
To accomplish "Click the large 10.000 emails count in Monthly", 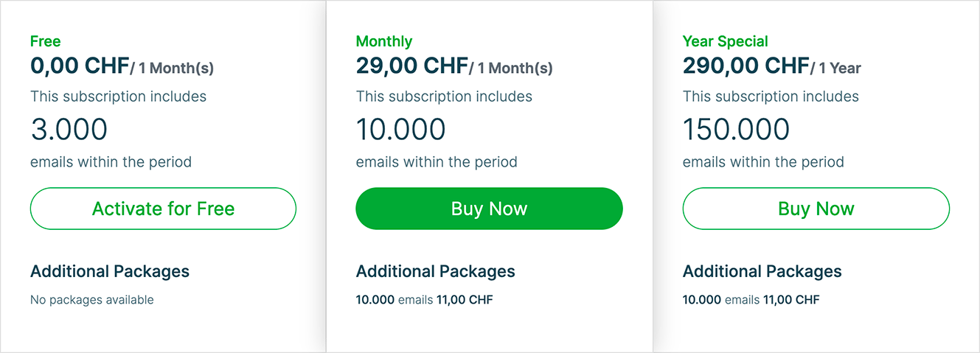I will click(x=401, y=130).
